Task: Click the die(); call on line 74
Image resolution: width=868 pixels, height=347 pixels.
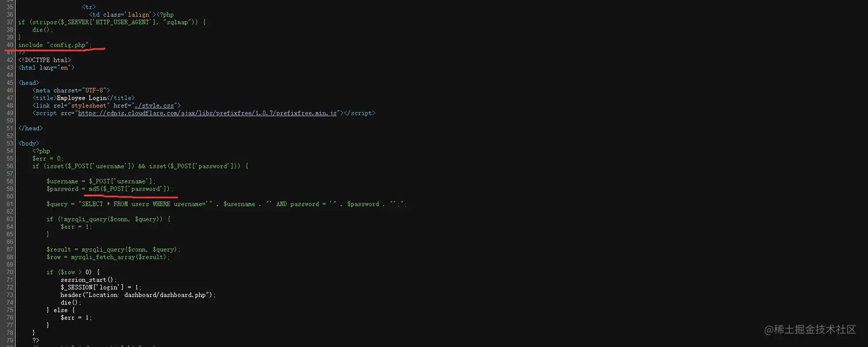Action: (71, 302)
